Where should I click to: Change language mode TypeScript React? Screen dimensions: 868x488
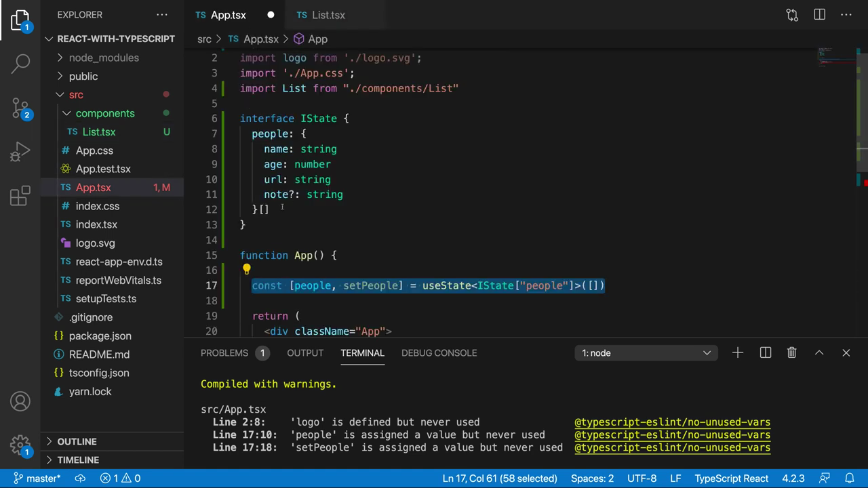click(x=732, y=479)
